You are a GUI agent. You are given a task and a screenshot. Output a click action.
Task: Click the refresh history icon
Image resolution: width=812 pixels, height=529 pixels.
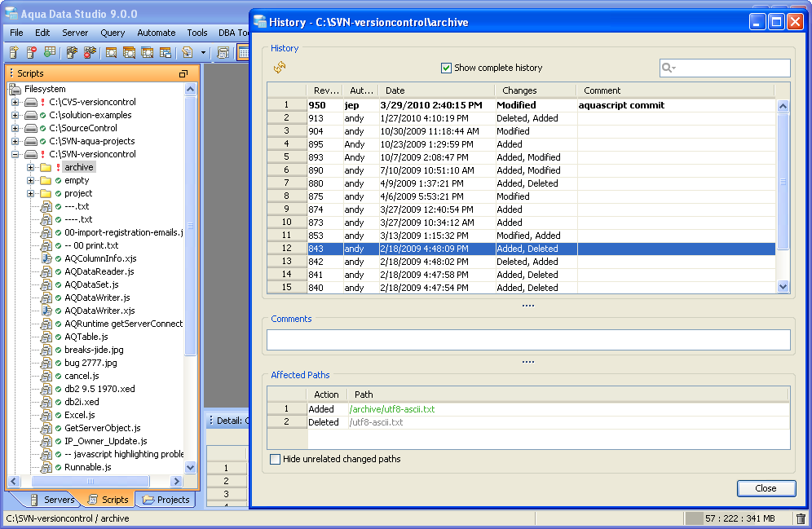[280, 68]
